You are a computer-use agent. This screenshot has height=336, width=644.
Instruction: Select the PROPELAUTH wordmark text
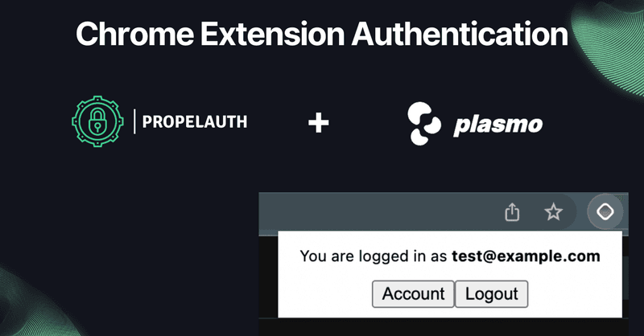click(x=195, y=122)
